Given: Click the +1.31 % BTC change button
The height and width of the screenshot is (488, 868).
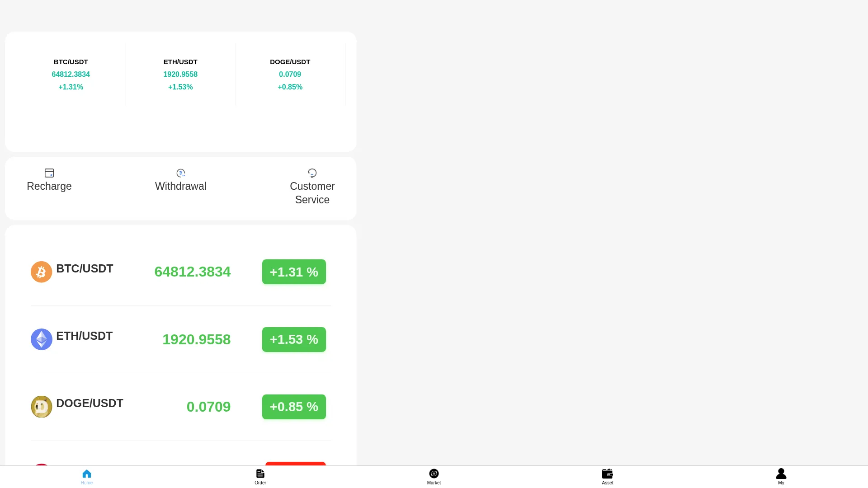Looking at the screenshot, I should [x=294, y=272].
